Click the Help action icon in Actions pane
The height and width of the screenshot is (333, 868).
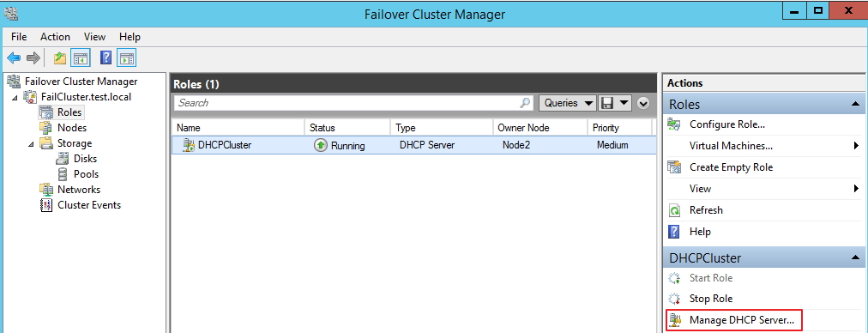(674, 232)
